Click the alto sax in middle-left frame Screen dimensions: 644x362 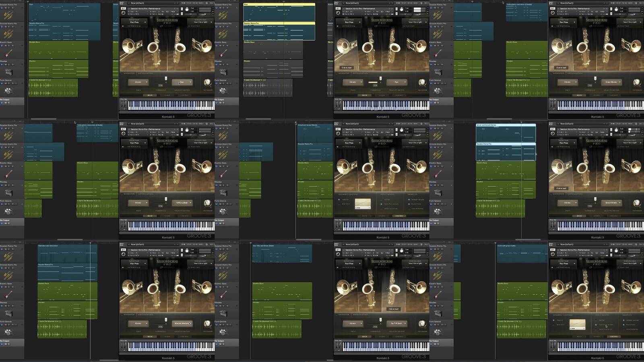(x=154, y=168)
